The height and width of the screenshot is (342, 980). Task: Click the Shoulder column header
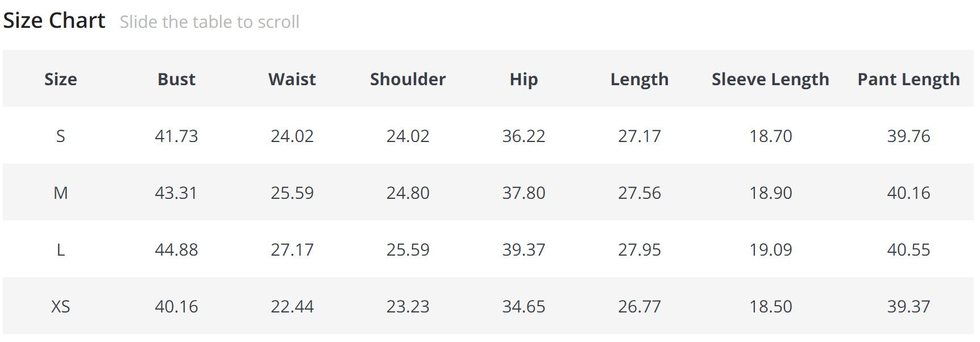pyautogui.click(x=408, y=79)
